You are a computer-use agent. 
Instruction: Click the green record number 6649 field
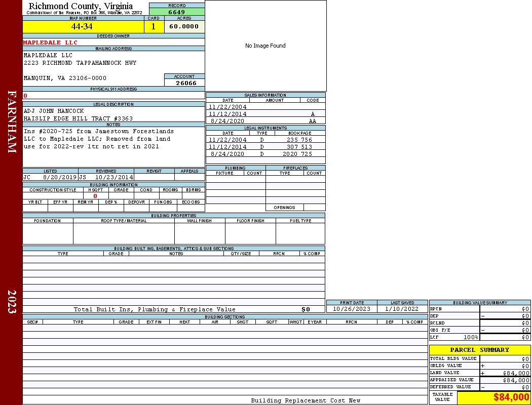177,12
